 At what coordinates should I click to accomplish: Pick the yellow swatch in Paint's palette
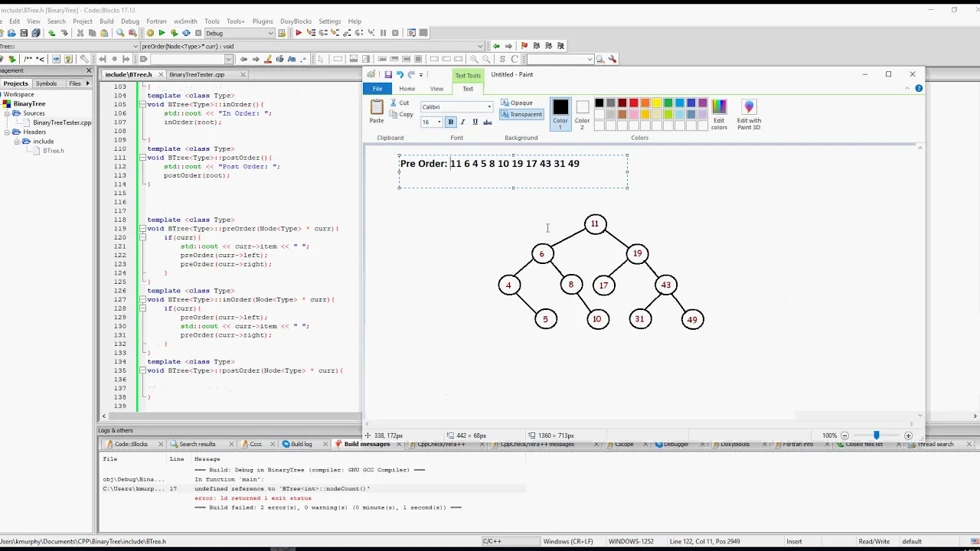point(657,103)
